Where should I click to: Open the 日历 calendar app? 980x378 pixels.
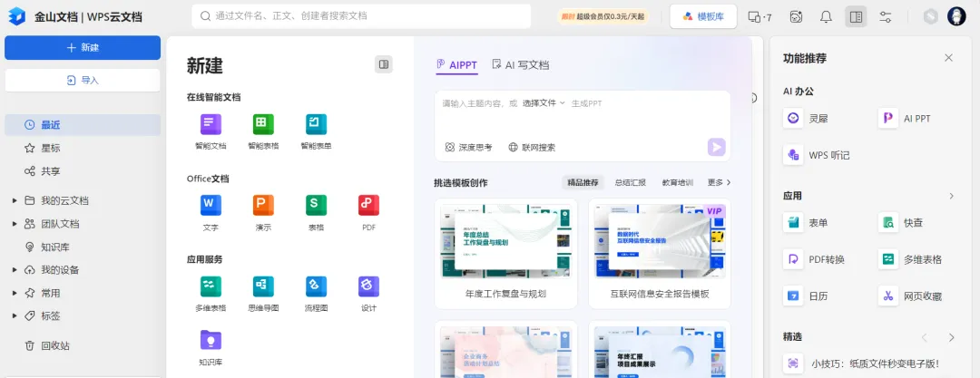[x=807, y=296]
